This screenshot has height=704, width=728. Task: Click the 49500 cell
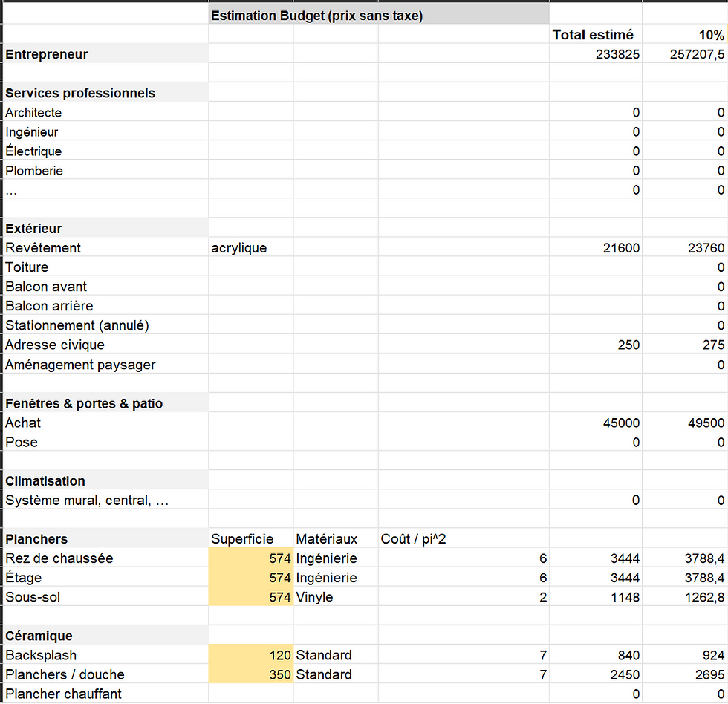[685, 423]
